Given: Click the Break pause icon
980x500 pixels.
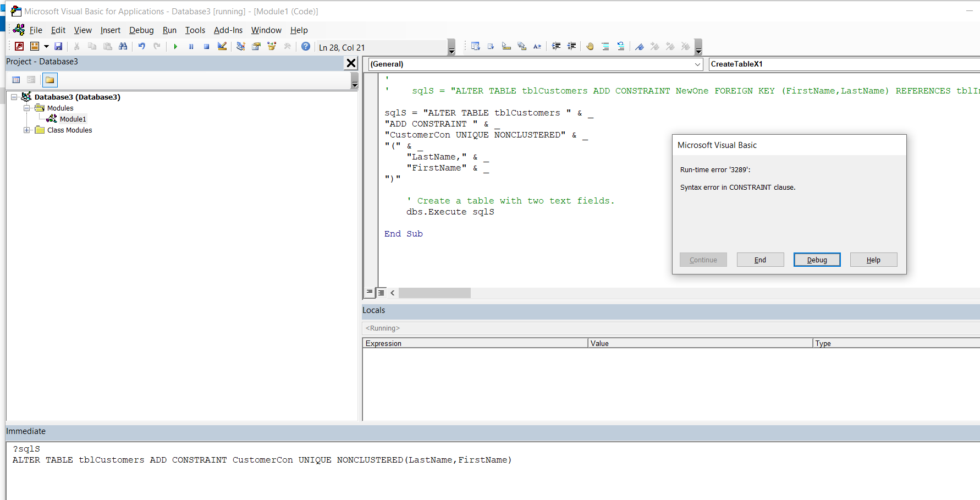Looking at the screenshot, I should (x=191, y=47).
